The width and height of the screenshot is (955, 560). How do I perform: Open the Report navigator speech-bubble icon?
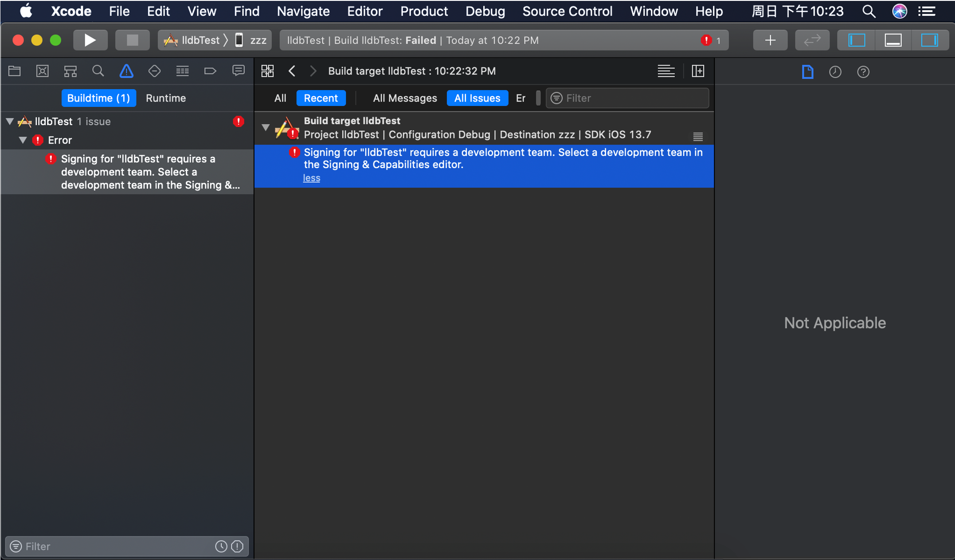(x=239, y=71)
